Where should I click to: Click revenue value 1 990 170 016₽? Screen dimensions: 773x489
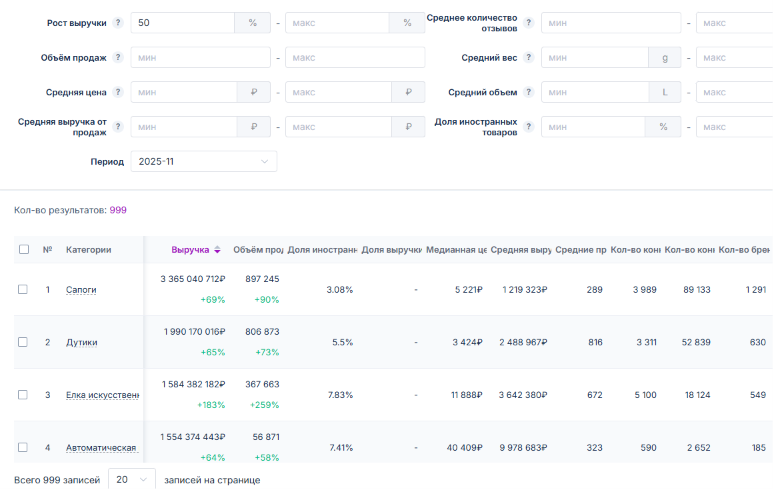[x=194, y=332]
